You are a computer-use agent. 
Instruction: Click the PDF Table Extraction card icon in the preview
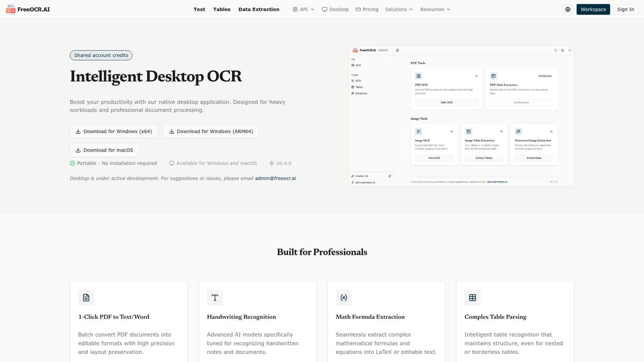click(x=494, y=76)
